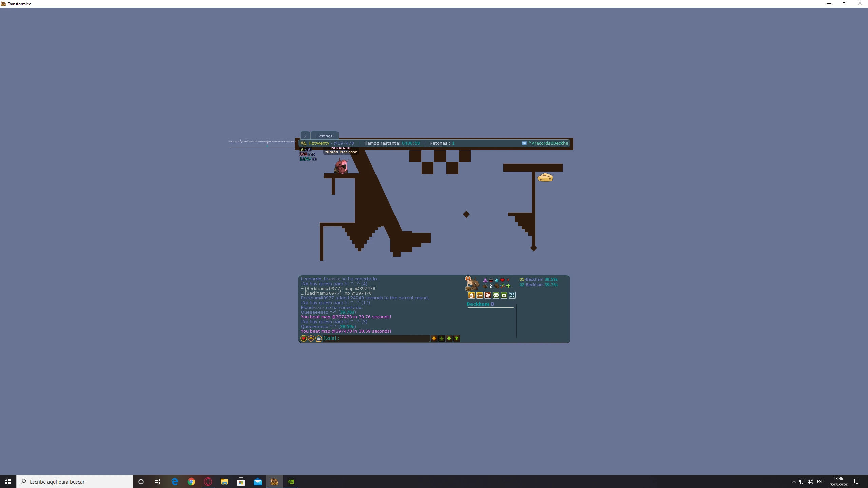The width and height of the screenshot is (868, 488).
Task: Click the blue flag icon beside room name
Action: 524,143
